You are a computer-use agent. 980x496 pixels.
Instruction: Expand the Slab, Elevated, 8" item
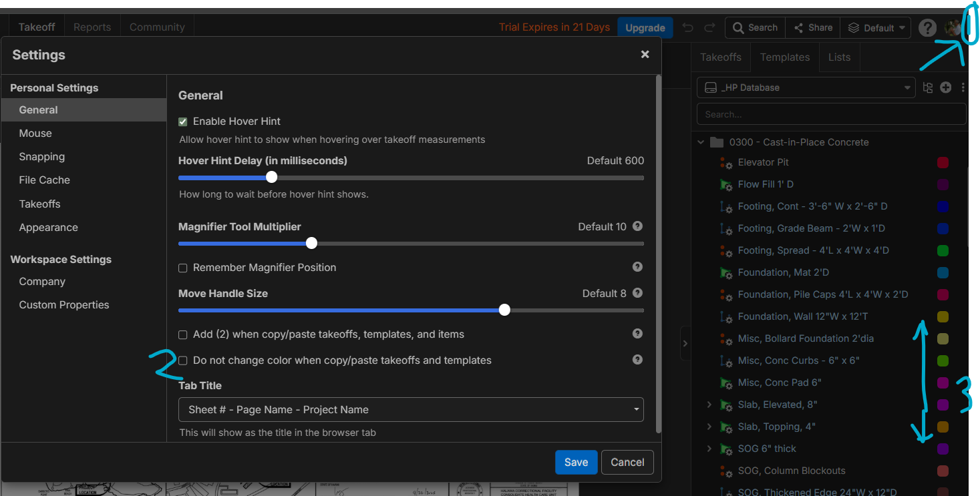coord(709,405)
